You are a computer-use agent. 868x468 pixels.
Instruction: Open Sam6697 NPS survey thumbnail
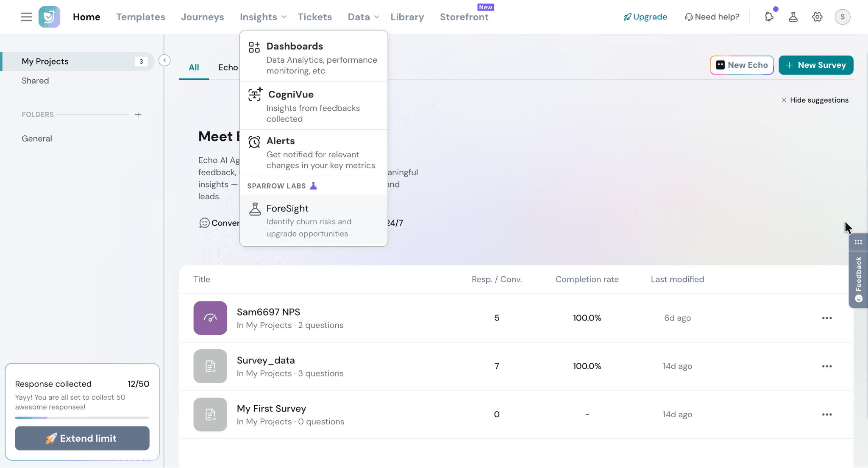[210, 318]
